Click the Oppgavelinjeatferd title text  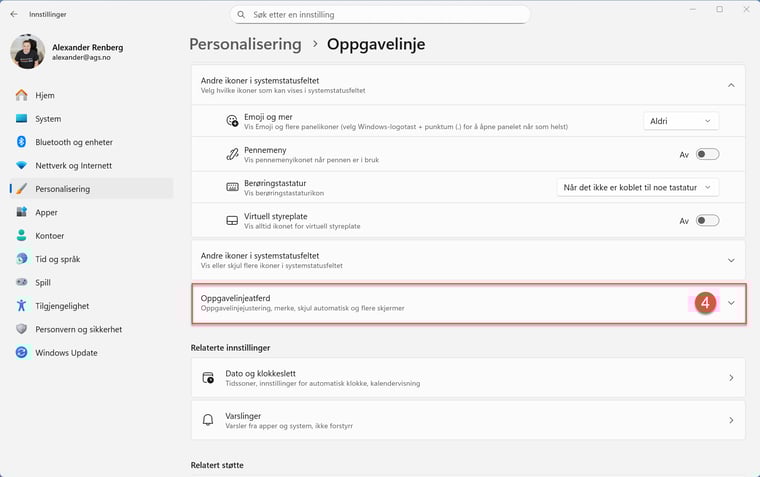tap(236, 298)
